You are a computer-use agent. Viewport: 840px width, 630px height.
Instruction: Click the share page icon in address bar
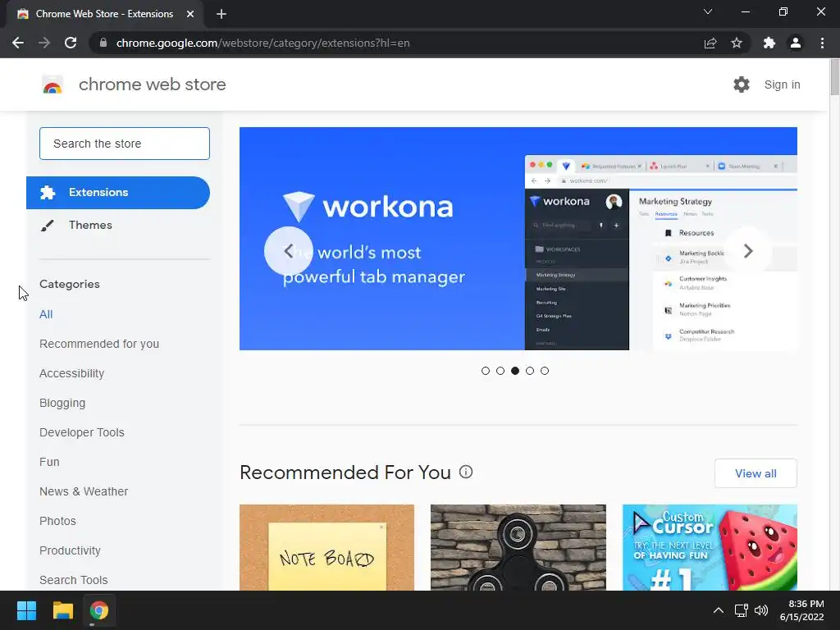[x=710, y=43]
